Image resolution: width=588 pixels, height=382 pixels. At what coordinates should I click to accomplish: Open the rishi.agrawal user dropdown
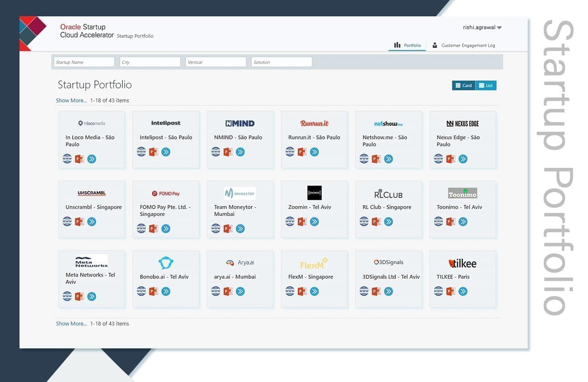coord(482,27)
